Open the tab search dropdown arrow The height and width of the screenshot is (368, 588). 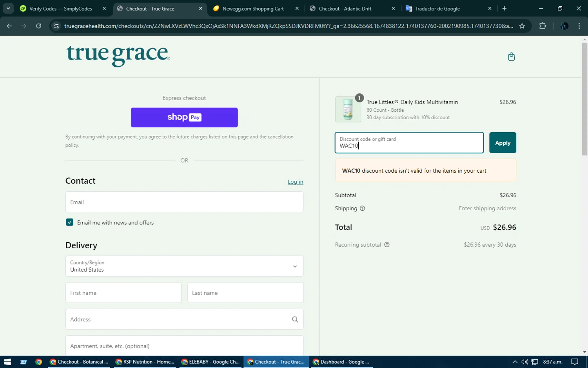pos(8,8)
